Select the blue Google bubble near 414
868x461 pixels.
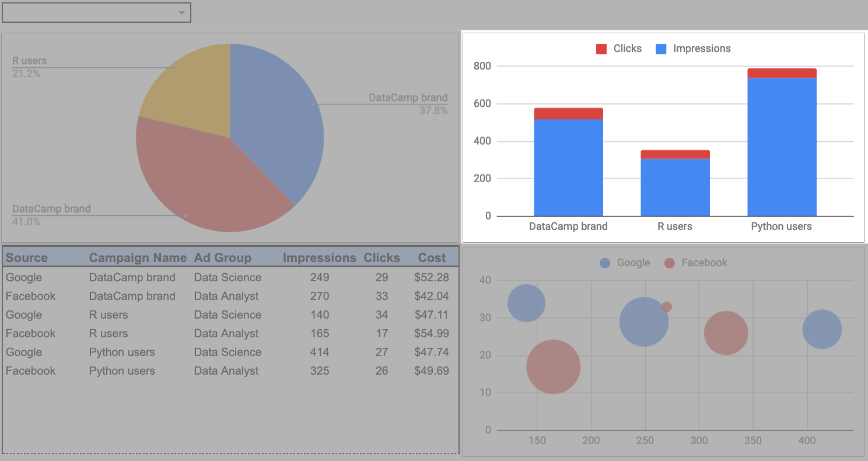pos(822,329)
